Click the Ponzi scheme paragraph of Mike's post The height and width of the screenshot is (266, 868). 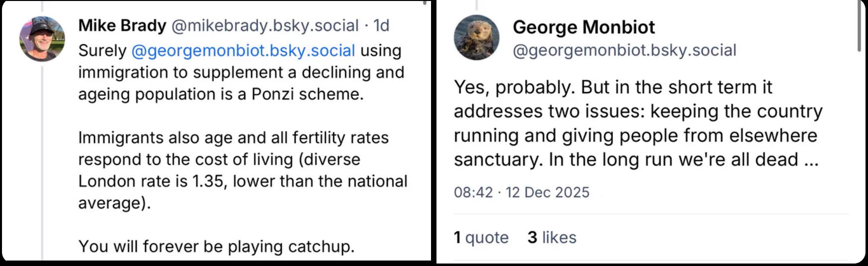241,72
